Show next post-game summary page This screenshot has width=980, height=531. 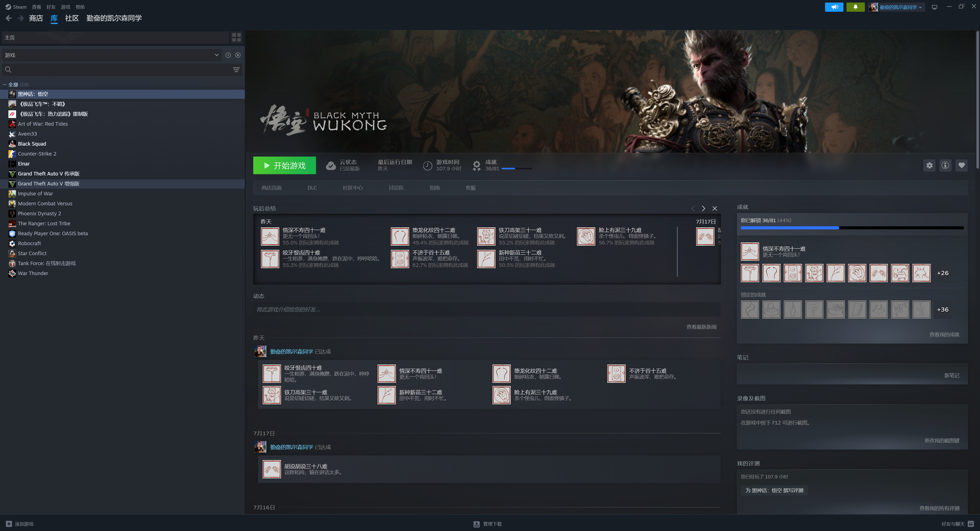(x=703, y=208)
